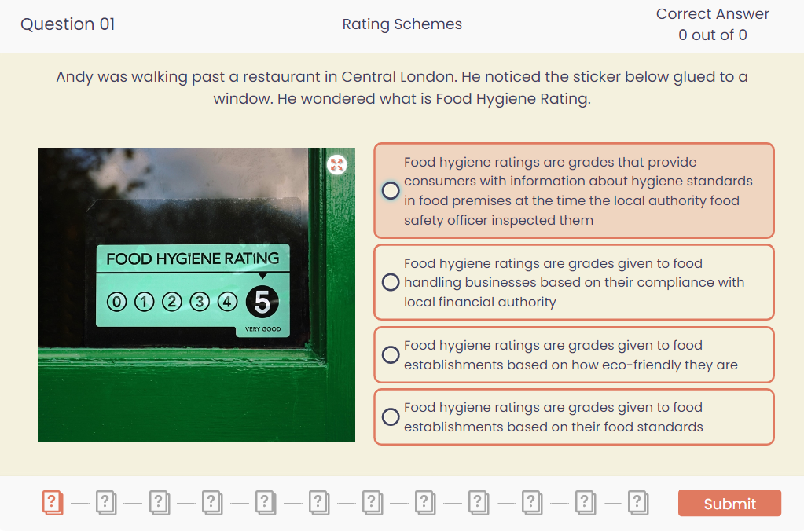Go to the fifth question card icon
This screenshot has width=804, height=532.
pyautogui.click(x=266, y=503)
